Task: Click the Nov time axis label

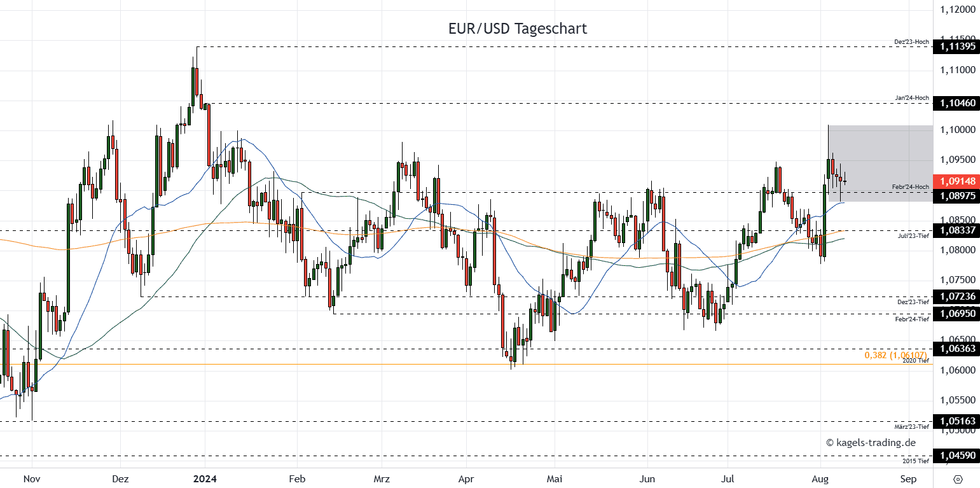Action: click(31, 478)
